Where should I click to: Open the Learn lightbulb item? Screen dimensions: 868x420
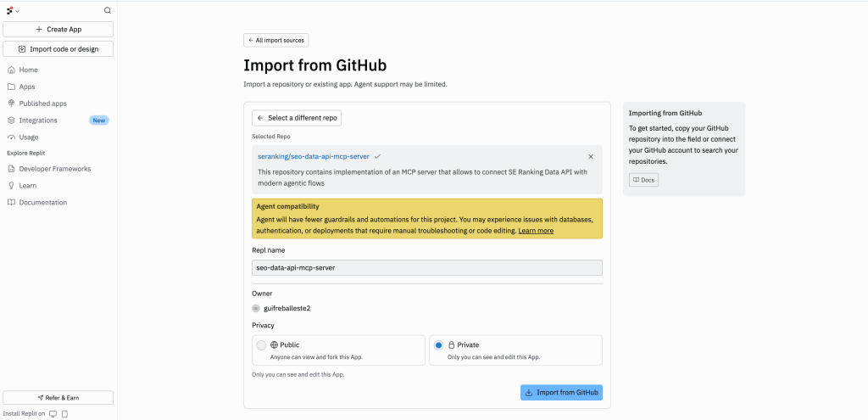pos(27,186)
